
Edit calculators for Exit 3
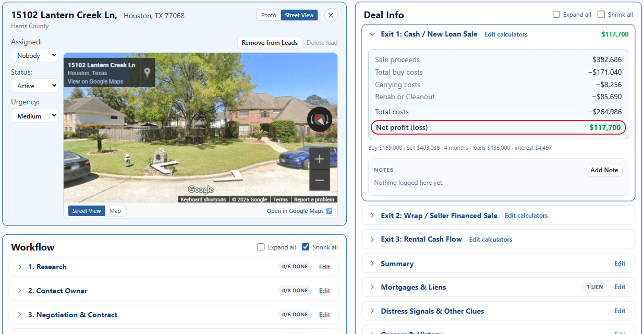491,240
